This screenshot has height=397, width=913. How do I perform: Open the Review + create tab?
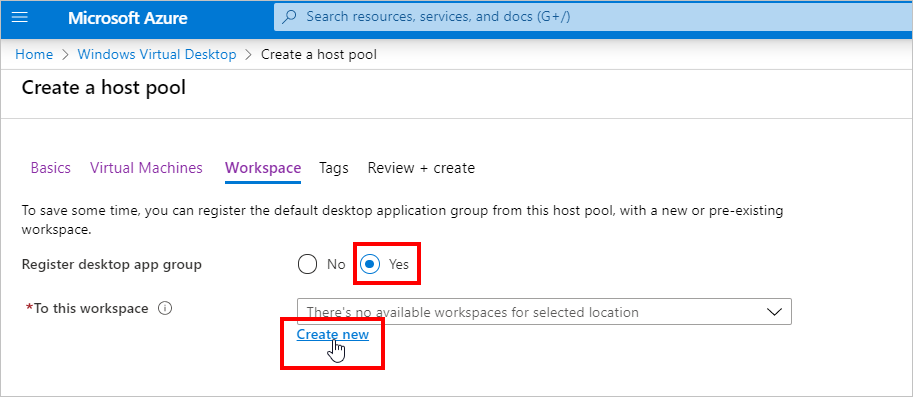point(421,168)
